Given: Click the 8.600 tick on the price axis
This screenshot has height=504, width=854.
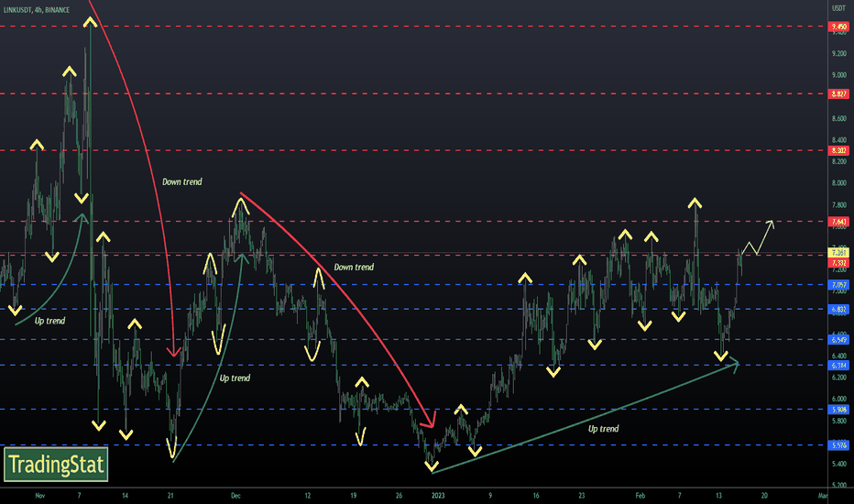Looking at the screenshot, I should [x=838, y=118].
